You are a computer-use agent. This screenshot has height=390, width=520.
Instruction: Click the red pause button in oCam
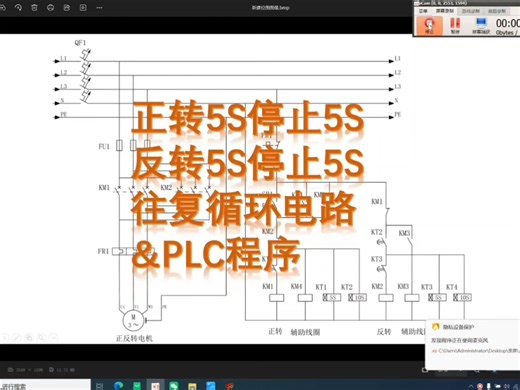tap(455, 25)
